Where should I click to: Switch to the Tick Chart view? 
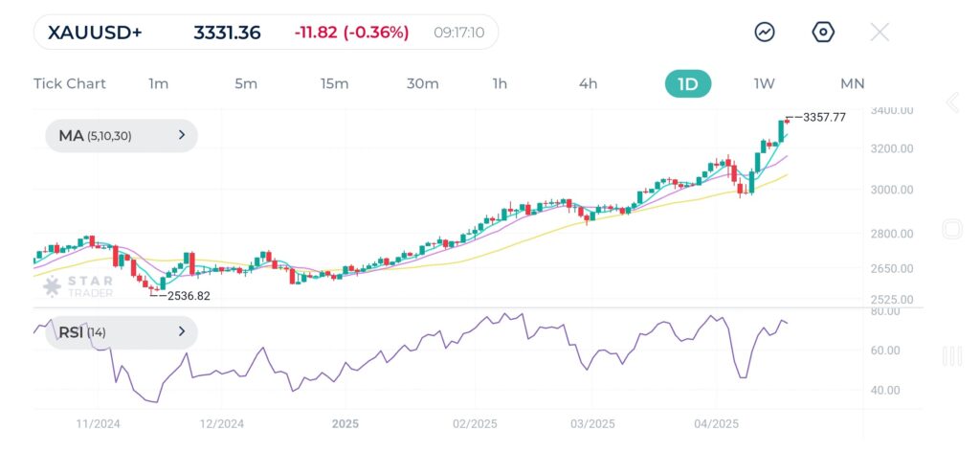pos(70,83)
